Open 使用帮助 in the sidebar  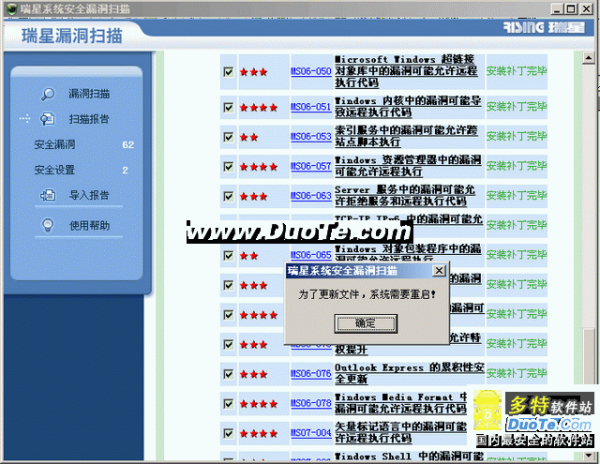[x=89, y=225]
